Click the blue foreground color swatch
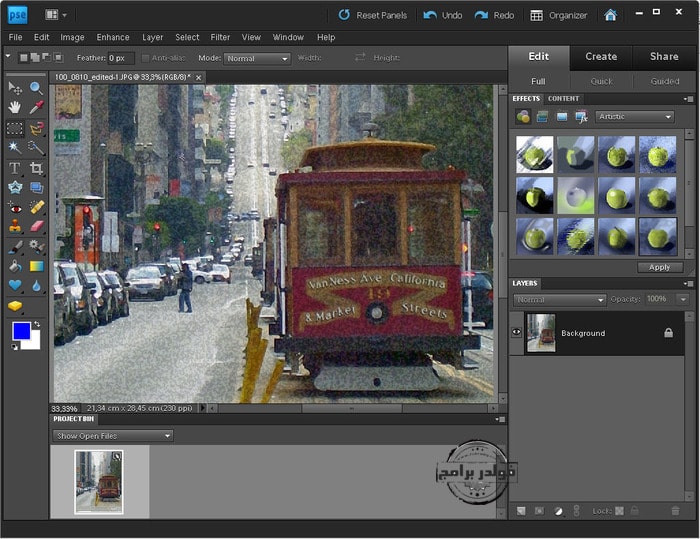The width and height of the screenshot is (700, 539). tap(21, 331)
